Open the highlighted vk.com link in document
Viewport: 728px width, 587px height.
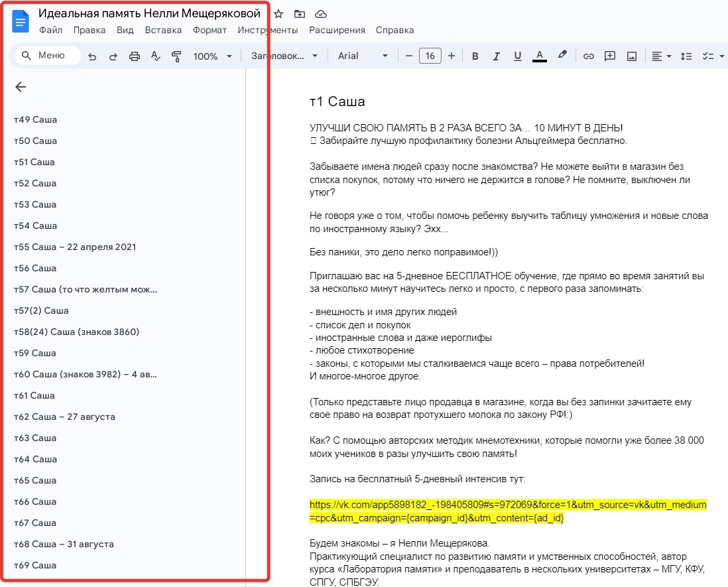508,511
